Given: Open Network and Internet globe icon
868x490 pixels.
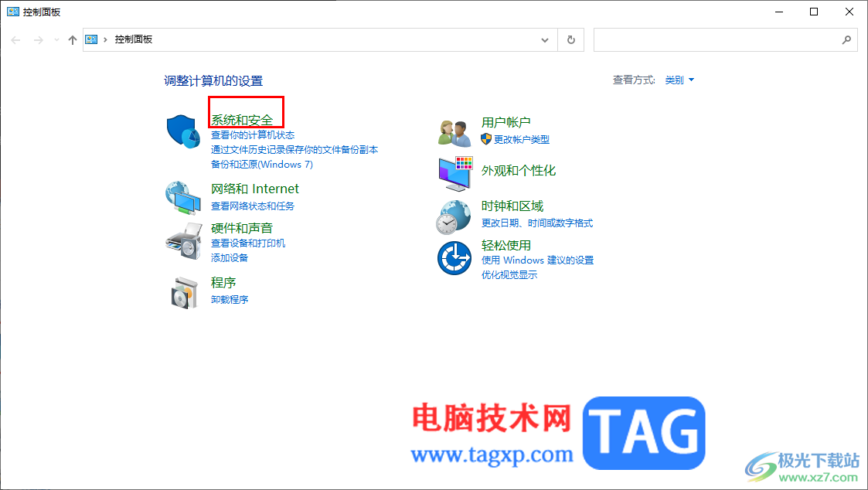Looking at the screenshot, I should coord(183,198).
